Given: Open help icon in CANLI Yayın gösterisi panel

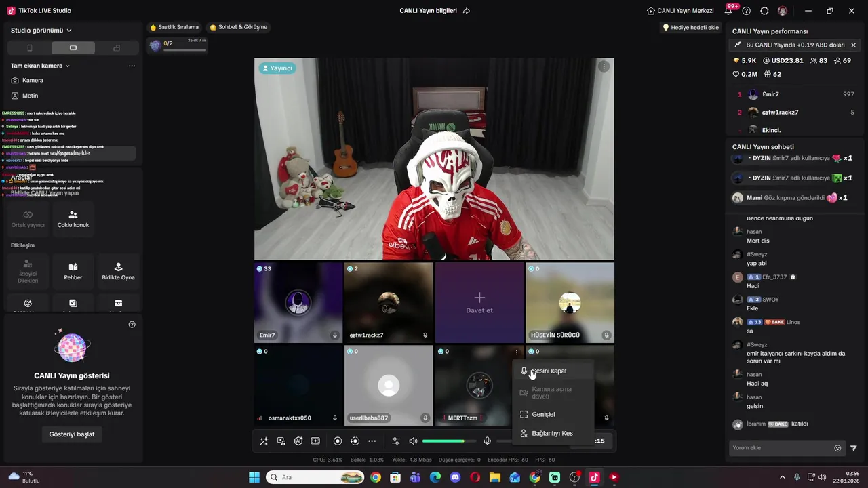Looking at the screenshot, I should 132,325.
